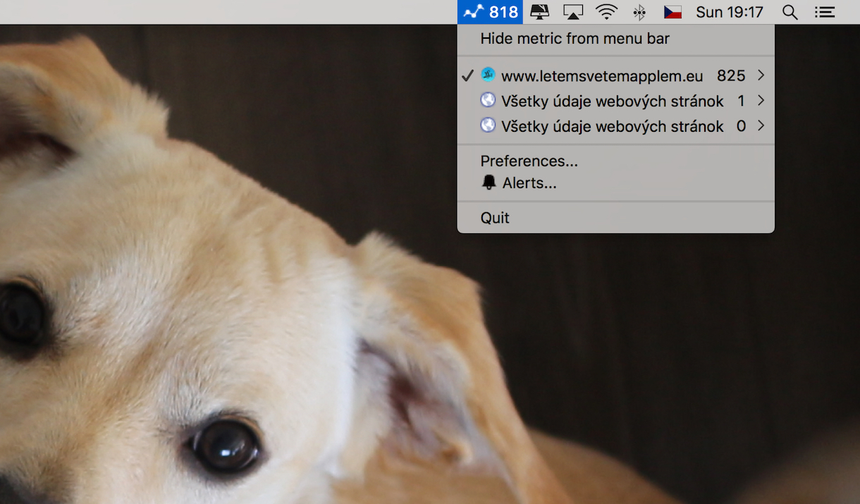
Task: Select www.letemsvetemapplem.eu menu entry
Action: coord(616,75)
